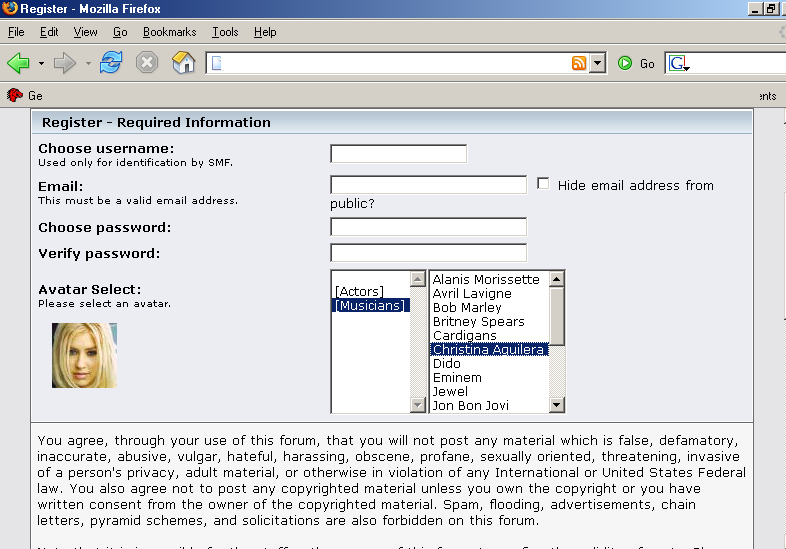
Task: Select Cardigans in avatar list
Action: [x=489, y=335]
